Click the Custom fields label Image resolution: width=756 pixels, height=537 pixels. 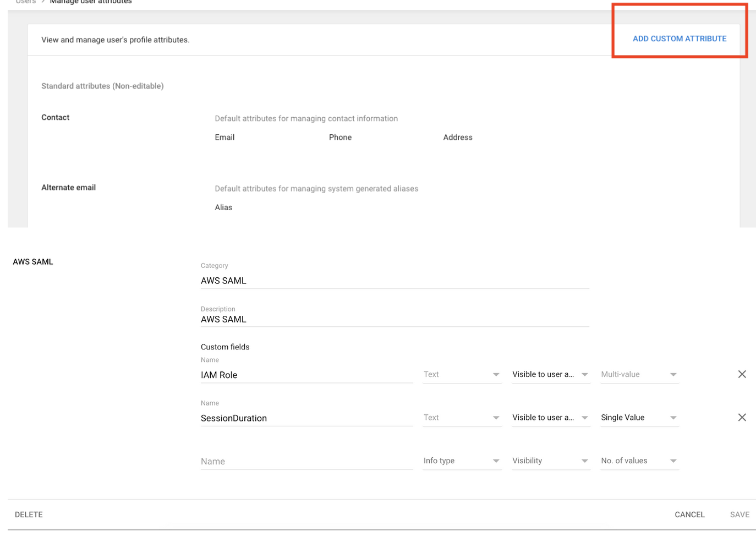[x=225, y=347]
